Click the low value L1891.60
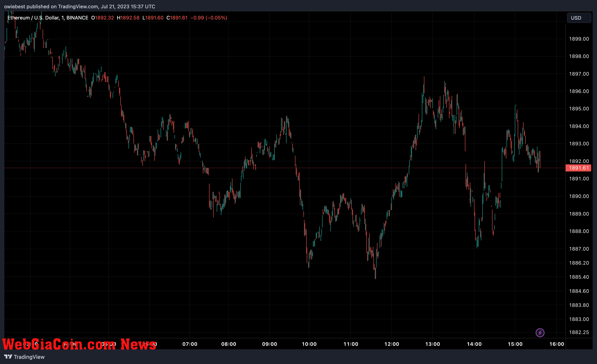Viewport: 597px width, 364px height. (x=153, y=18)
